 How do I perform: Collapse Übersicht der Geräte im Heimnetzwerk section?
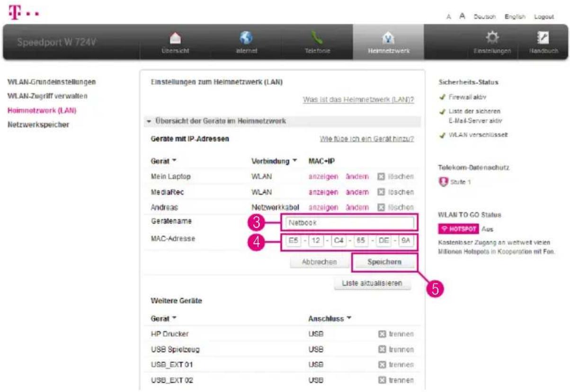(x=148, y=122)
